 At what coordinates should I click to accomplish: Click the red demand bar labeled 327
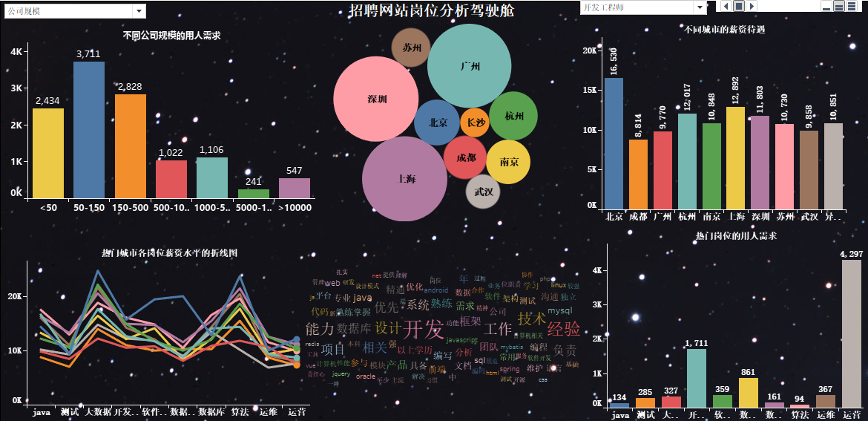(x=671, y=402)
